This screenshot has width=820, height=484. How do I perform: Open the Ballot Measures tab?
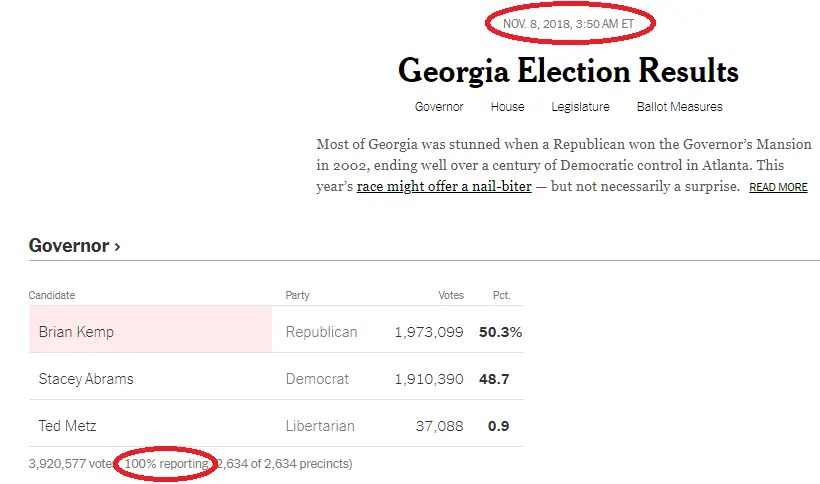(679, 107)
